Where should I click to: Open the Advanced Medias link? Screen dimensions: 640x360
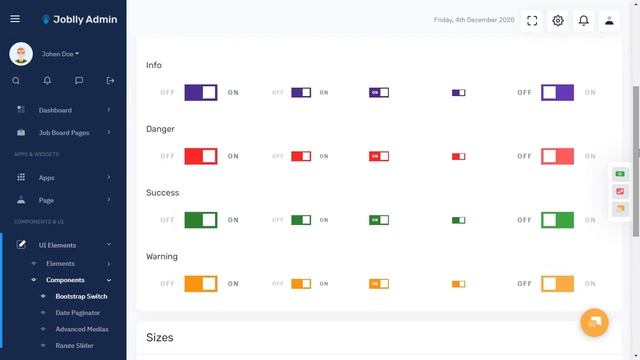pyautogui.click(x=82, y=329)
